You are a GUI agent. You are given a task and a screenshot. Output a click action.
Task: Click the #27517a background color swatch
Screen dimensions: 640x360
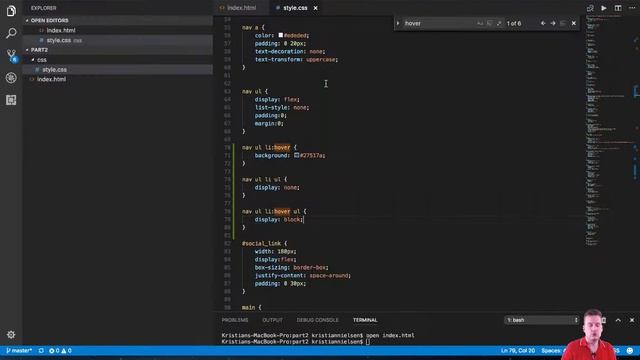click(296, 155)
